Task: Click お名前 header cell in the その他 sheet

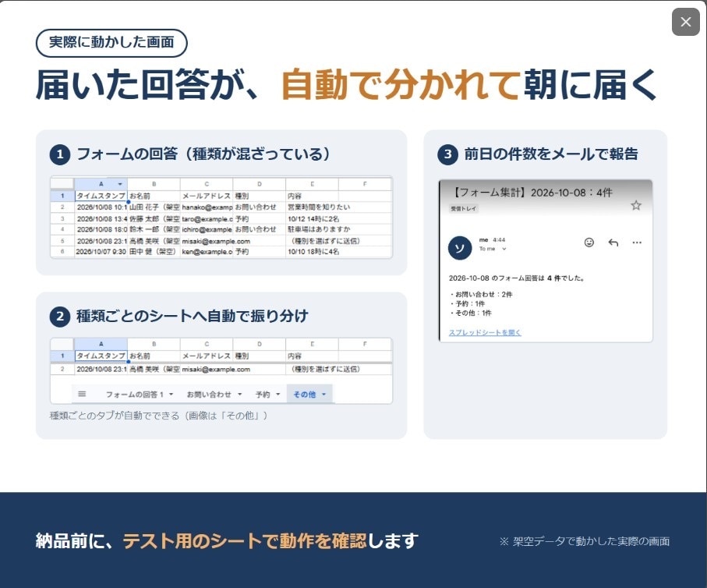Action: (x=154, y=356)
